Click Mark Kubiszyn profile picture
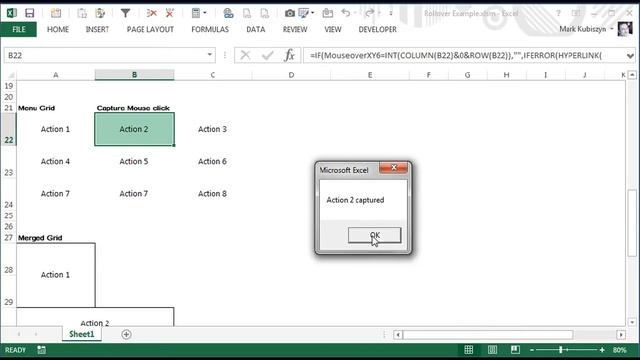Viewport: 640px width, 360px height. click(624, 29)
